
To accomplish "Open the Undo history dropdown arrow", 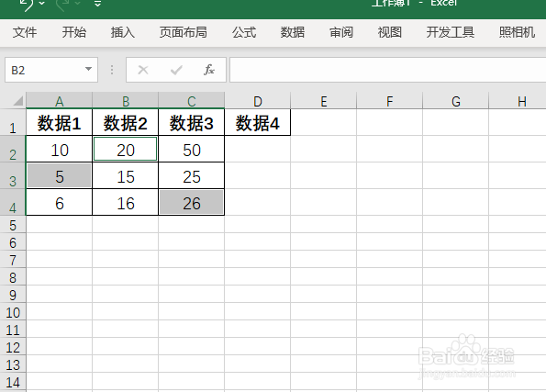I will pos(42,4).
